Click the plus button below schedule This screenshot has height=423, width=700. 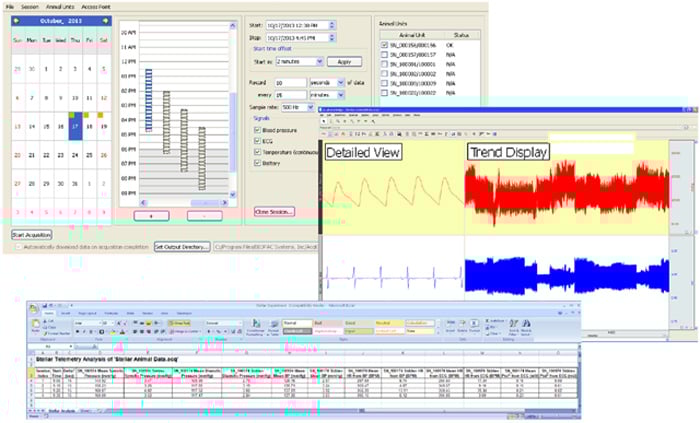(151, 216)
